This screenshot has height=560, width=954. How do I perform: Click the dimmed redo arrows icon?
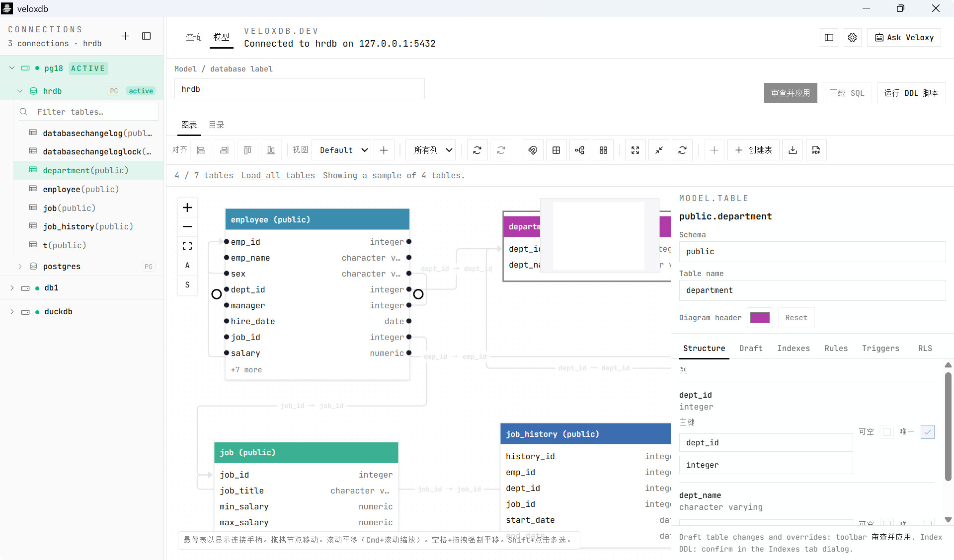coord(501,150)
